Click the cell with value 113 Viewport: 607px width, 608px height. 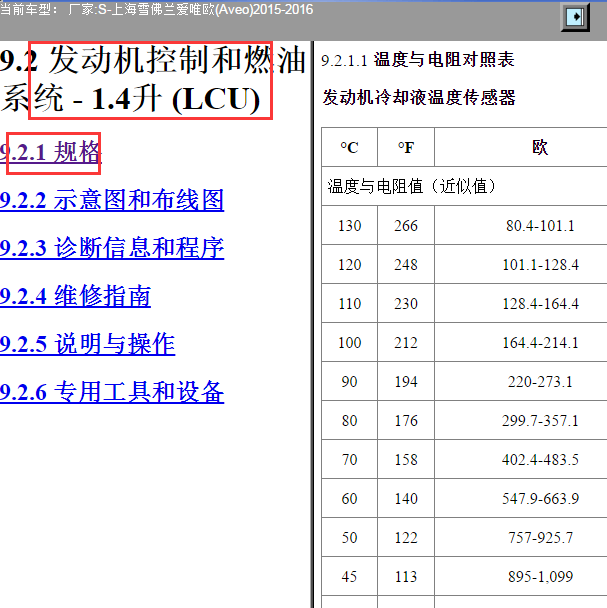point(406,577)
